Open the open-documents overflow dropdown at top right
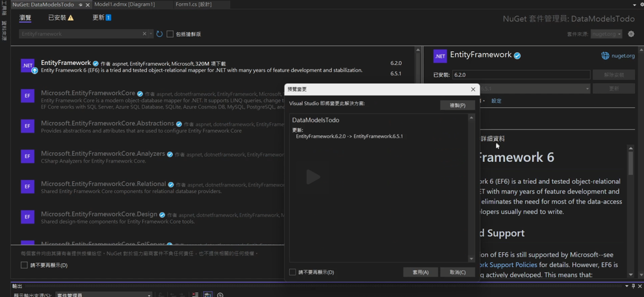This screenshot has width=644, height=297. (x=634, y=5)
